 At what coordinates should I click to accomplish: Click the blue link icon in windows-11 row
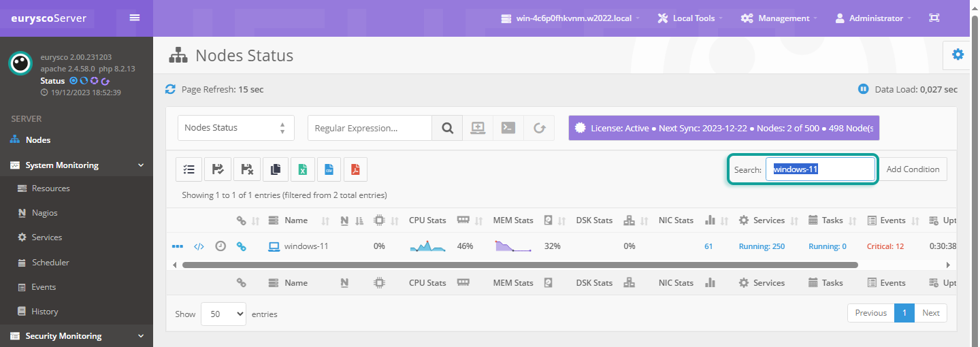click(x=241, y=246)
